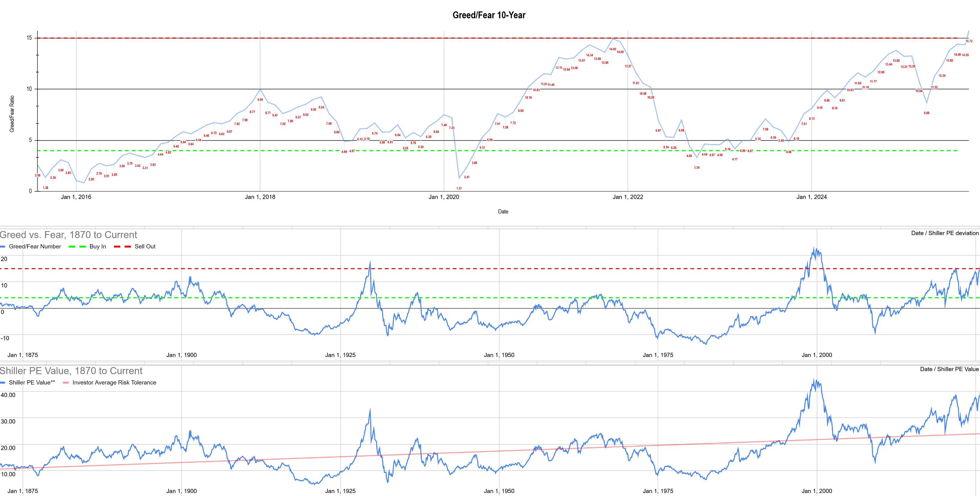Image resolution: width=980 pixels, height=496 pixels.
Task: Click the 30.00 tick in Shiller PE chart
Action: 8,421
